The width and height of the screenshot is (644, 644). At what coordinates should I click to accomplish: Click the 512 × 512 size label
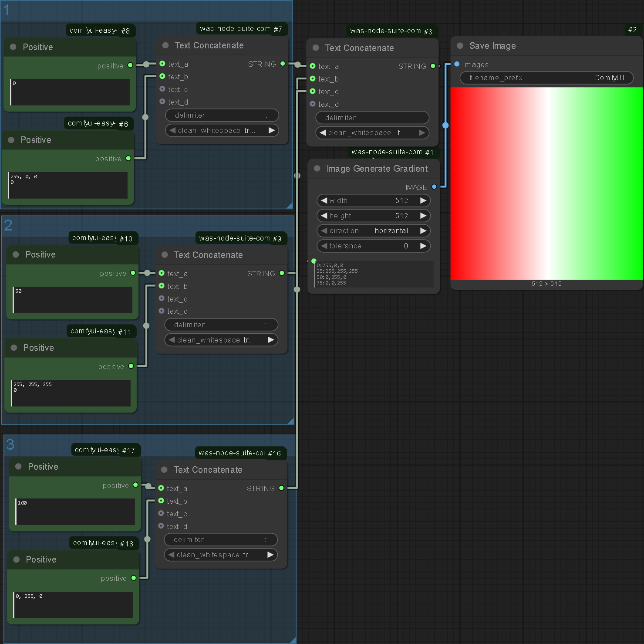pyautogui.click(x=546, y=284)
